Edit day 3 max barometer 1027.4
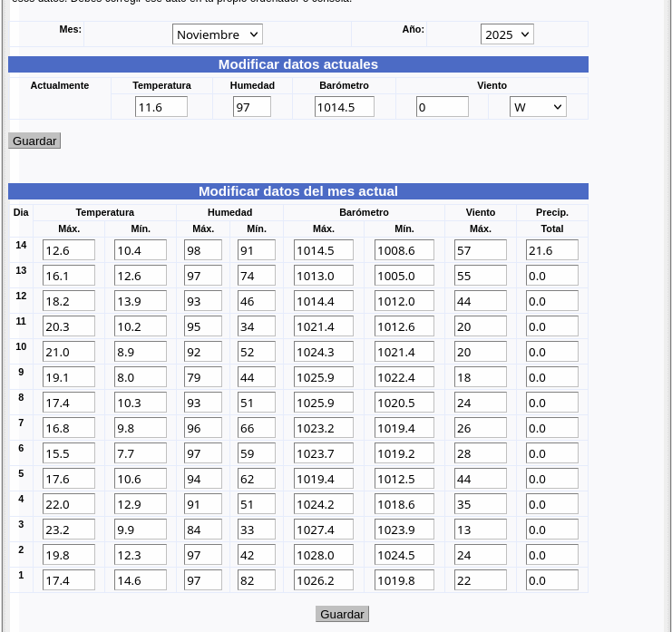The image size is (672, 632). coord(324,530)
